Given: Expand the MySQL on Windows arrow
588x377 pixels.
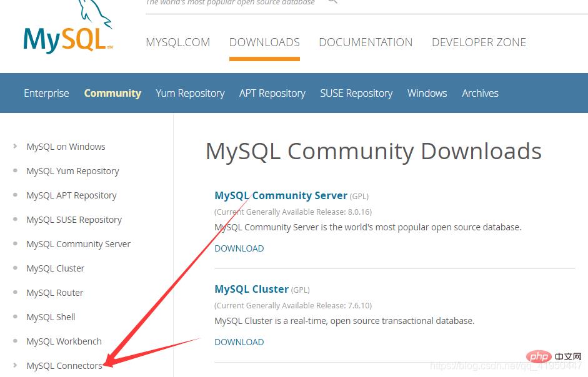Looking at the screenshot, I should click(x=15, y=146).
